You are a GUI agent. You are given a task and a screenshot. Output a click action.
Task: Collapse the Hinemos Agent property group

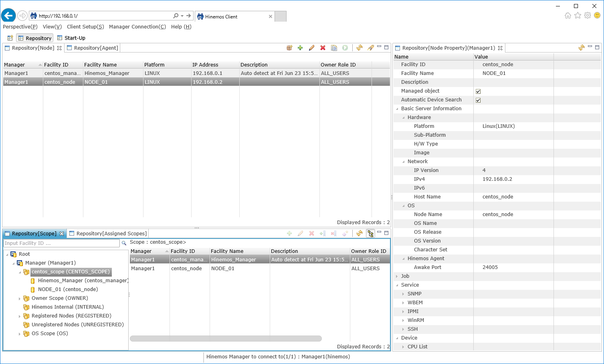(404, 259)
